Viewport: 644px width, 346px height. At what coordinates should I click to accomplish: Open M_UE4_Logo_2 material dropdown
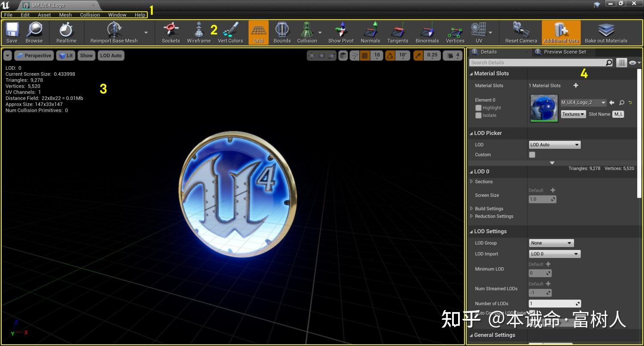[x=583, y=103]
